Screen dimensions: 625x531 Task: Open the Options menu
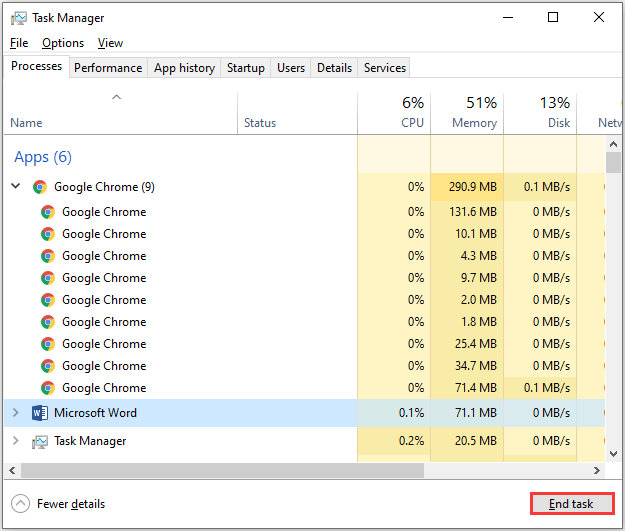(x=63, y=43)
